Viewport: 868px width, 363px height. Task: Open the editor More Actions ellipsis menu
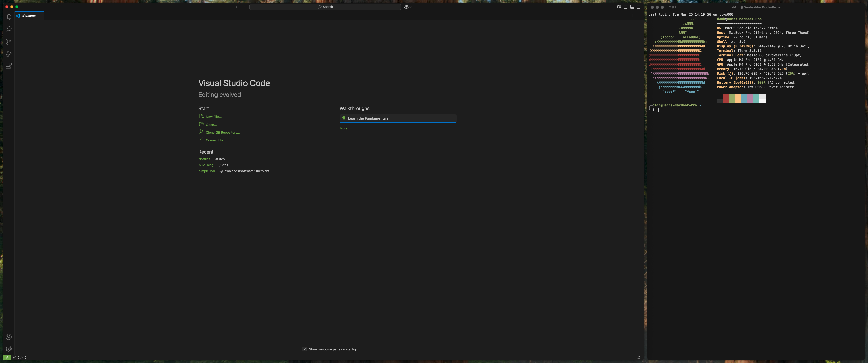pos(639,16)
